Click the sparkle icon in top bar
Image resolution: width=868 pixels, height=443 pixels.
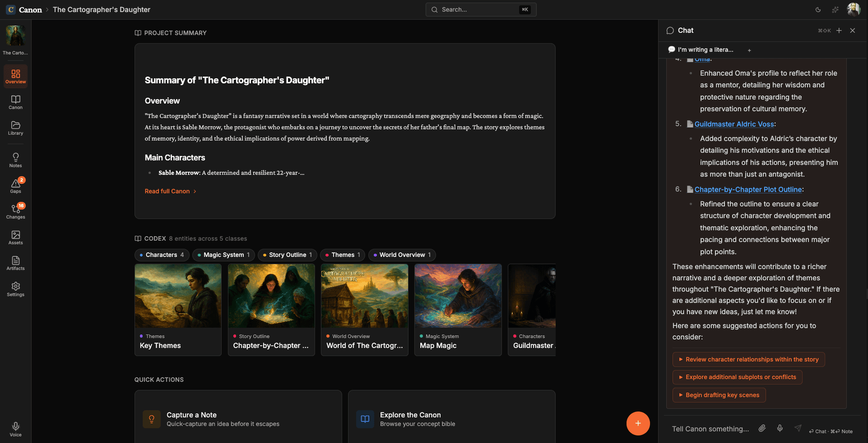(x=835, y=9)
